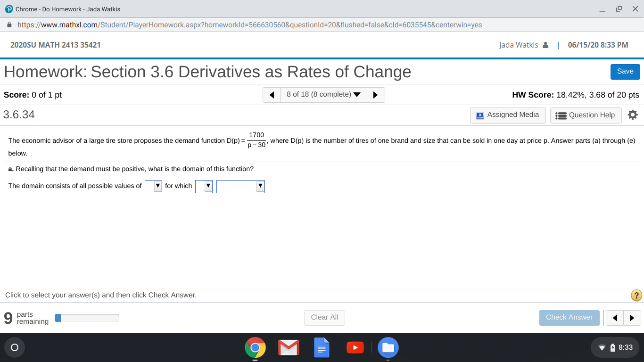Click the next part arrow beside Check Answer
Viewport: 644px width, 362px height.
pyautogui.click(x=632, y=318)
